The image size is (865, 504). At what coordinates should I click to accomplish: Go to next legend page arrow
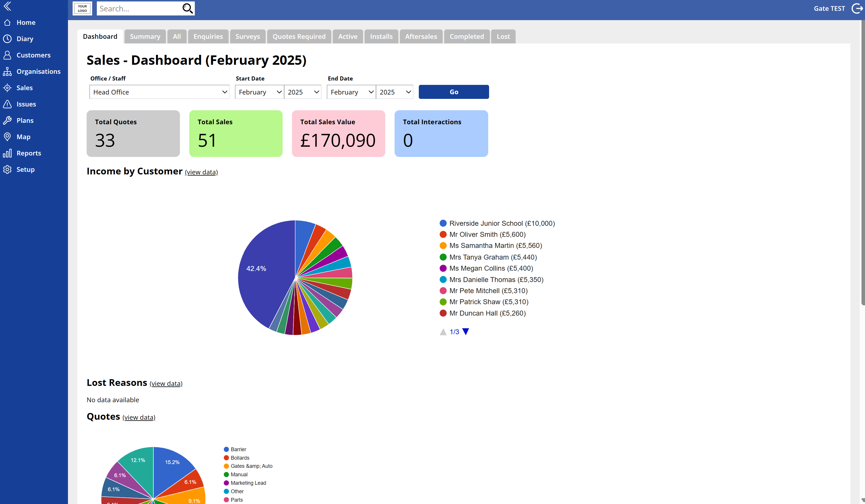[465, 332]
